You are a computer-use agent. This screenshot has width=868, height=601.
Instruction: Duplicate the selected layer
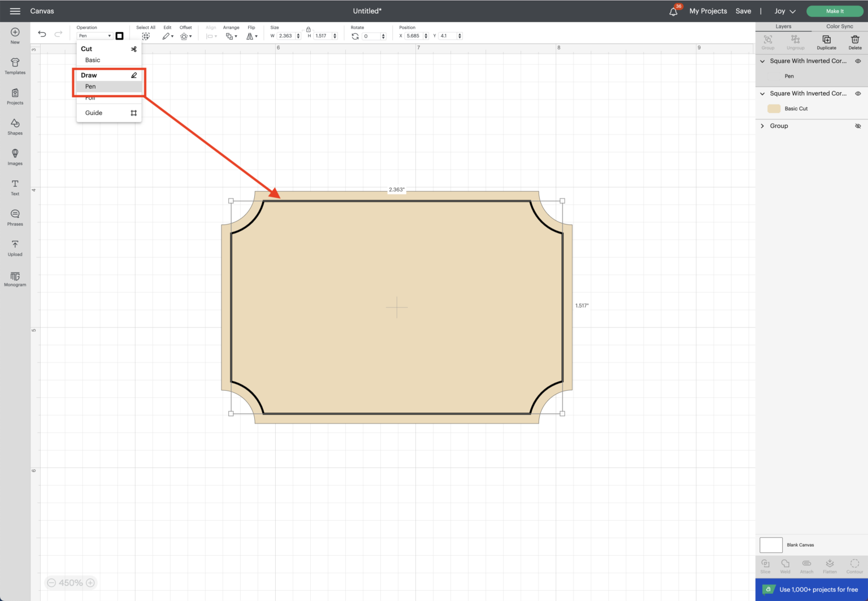826,41
